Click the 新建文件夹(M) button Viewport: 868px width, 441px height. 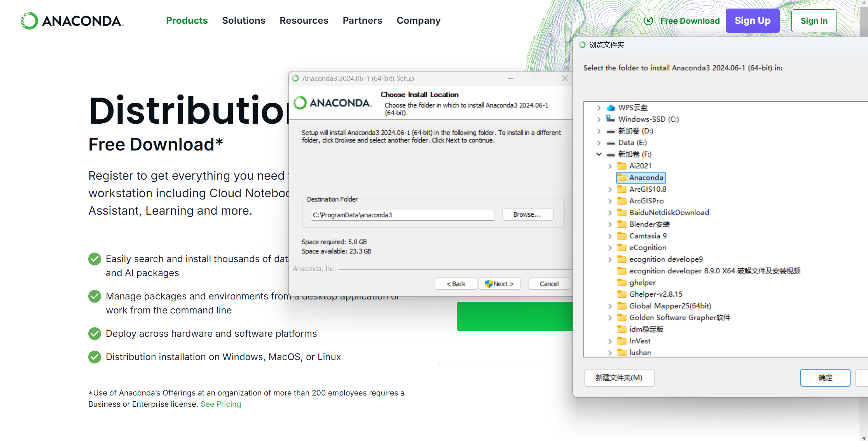tap(618, 378)
